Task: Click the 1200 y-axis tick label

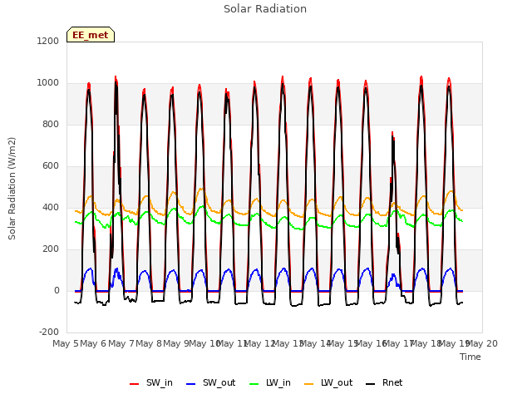Action: coord(48,41)
